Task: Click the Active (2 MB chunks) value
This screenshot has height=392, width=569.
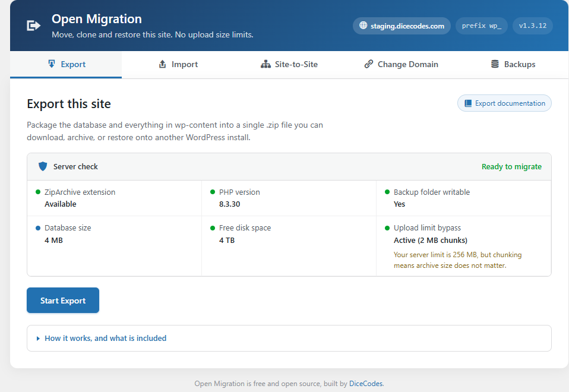Action: point(431,241)
